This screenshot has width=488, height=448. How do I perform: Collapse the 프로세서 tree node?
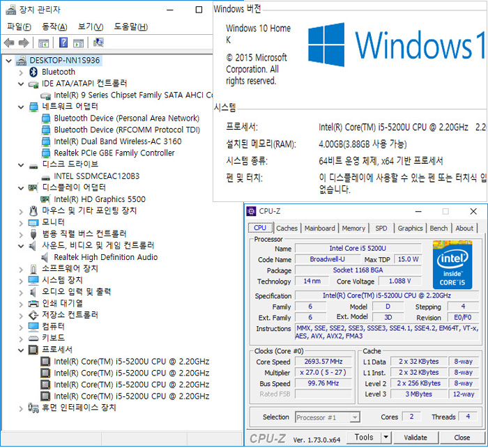21,350
